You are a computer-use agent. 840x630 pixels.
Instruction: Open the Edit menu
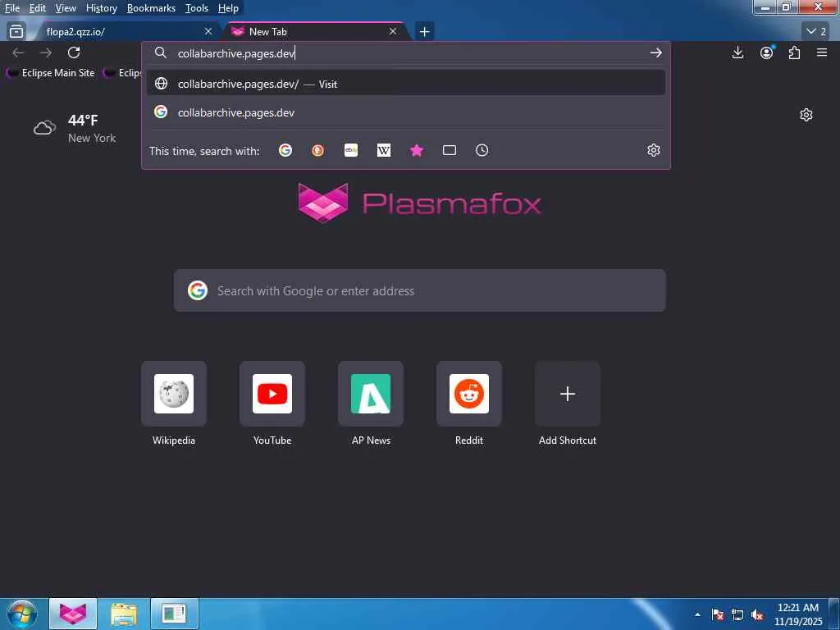(x=37, y=8)
